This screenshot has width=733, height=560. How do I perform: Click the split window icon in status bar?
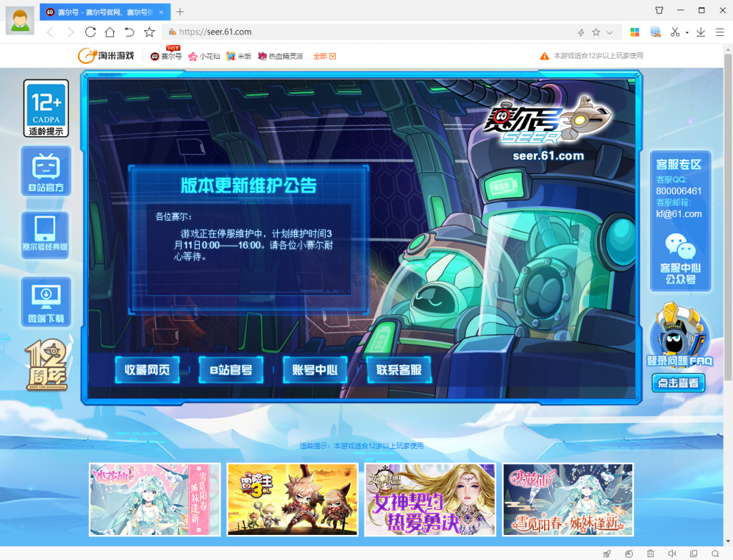tap(694, 554)
